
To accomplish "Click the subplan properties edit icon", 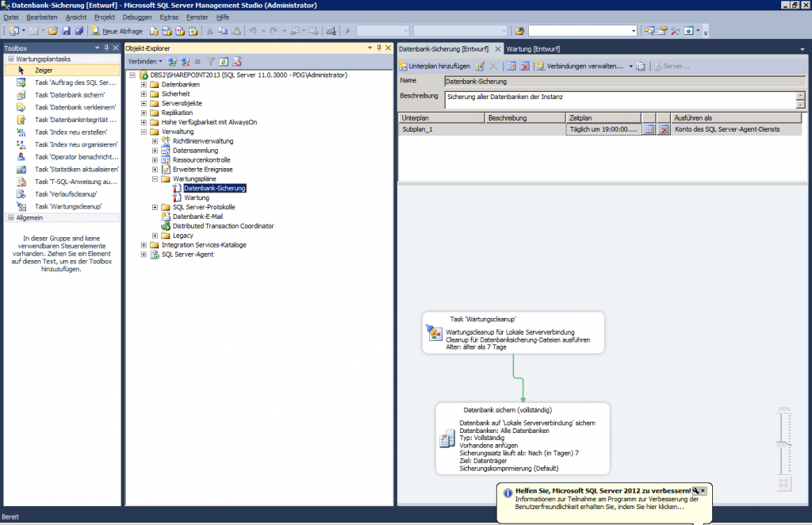I will coord(481,67).
